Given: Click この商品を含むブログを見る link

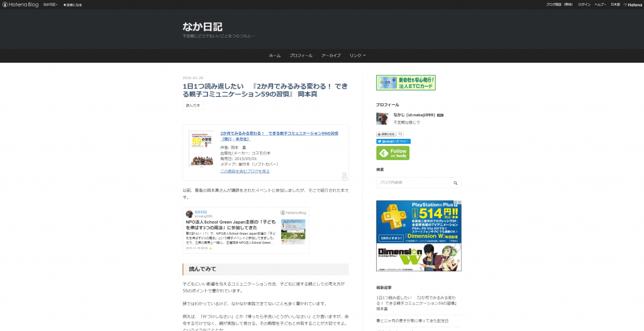Looking at the screenshot, I should tap(245, 171).
